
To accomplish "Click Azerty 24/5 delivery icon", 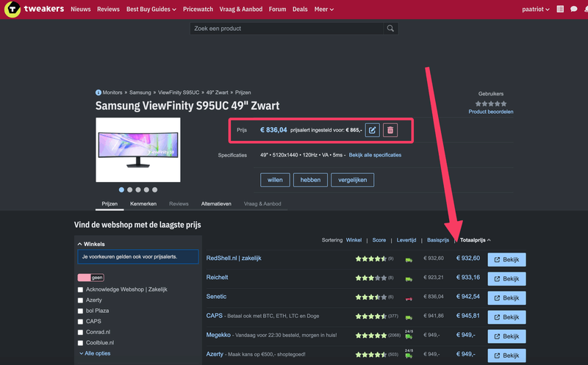I will click(409, 353).
